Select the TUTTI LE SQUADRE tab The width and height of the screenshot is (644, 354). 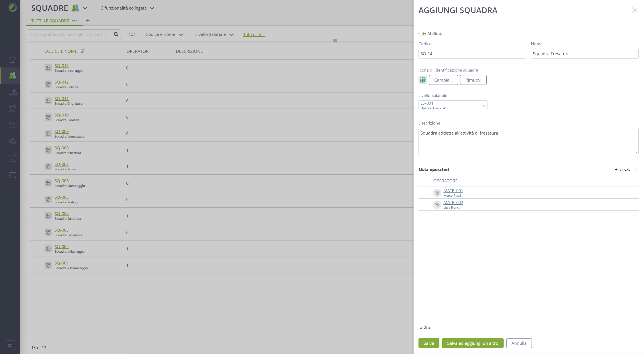coord(50,21)
